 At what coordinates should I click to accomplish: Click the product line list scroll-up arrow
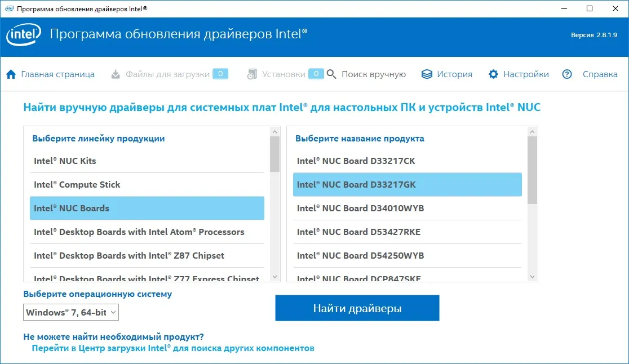pyautogui.click(x=275, y=131)
